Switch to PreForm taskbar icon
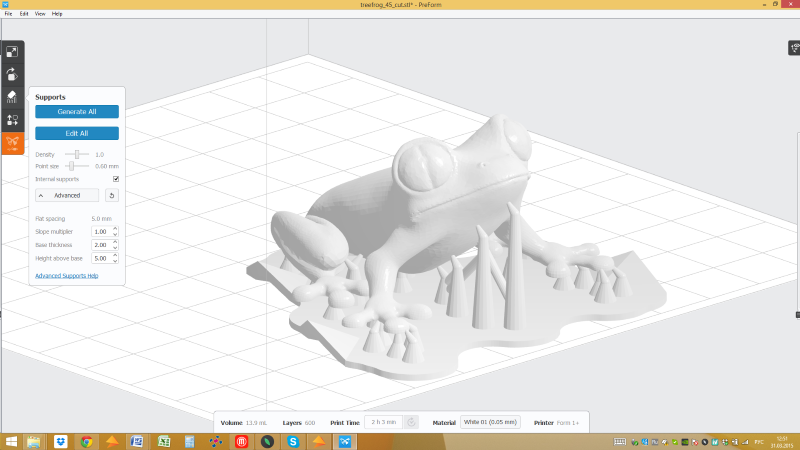This screenshot has height=450, width=800. (x=345, y=442)
